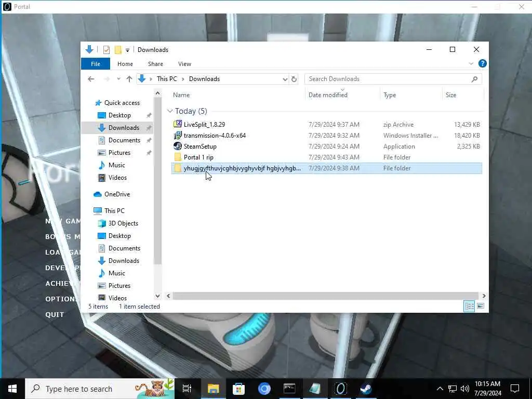Viewport: 532px width, 399px height.
Task: Open the Home ribbon tab
Action: 125,64
